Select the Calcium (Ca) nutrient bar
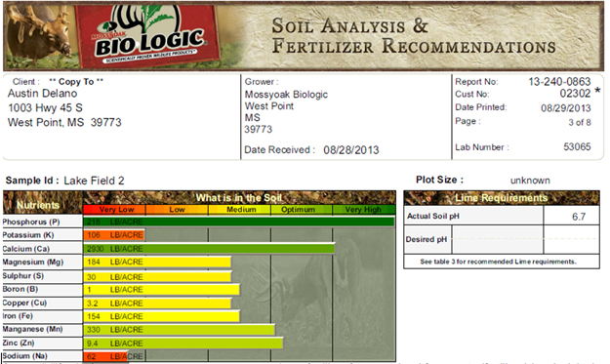This screenshot has width=610, height=364. pos(209,249)
